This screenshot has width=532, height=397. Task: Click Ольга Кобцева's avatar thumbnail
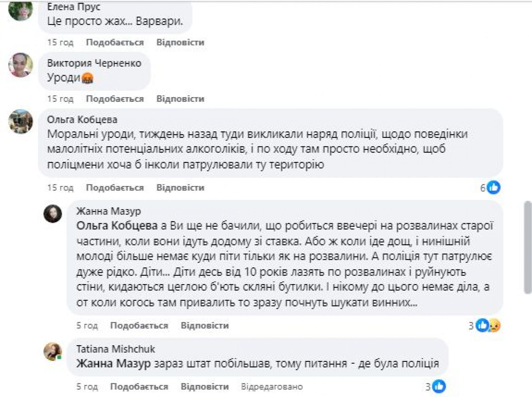point(21,121)
